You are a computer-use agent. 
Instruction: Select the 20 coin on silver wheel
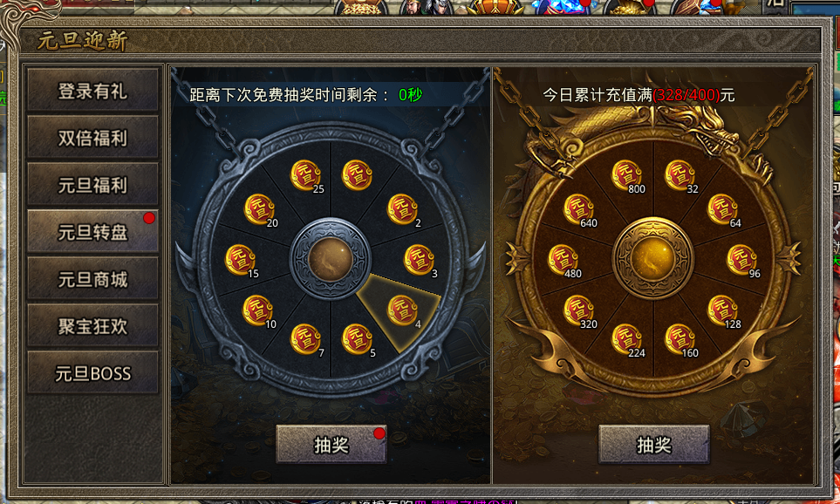pos(259,209)
